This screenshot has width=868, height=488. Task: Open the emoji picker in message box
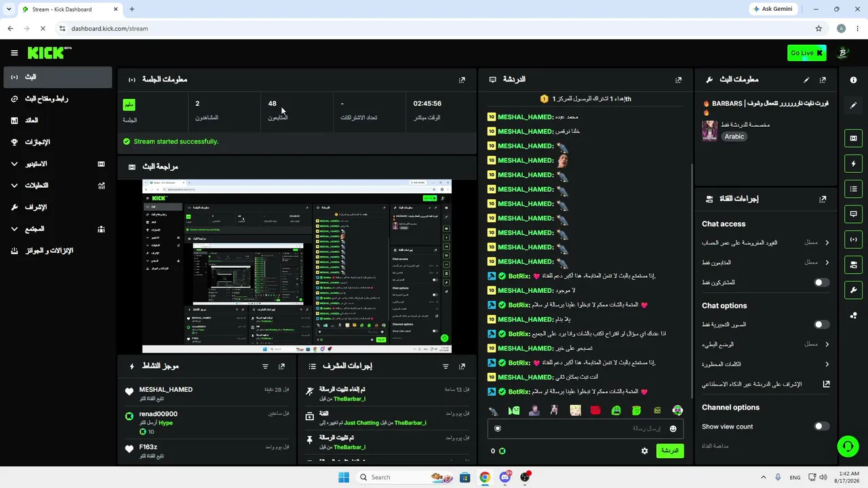[x=673, y=428]
